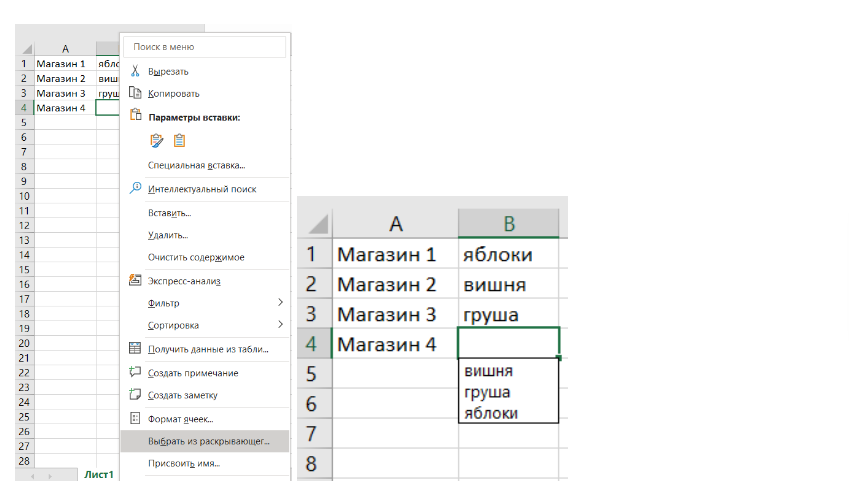Screen dimensions: 849x485
Task: Choose Создать примечание entry
Action: click(x=193, y=373)
